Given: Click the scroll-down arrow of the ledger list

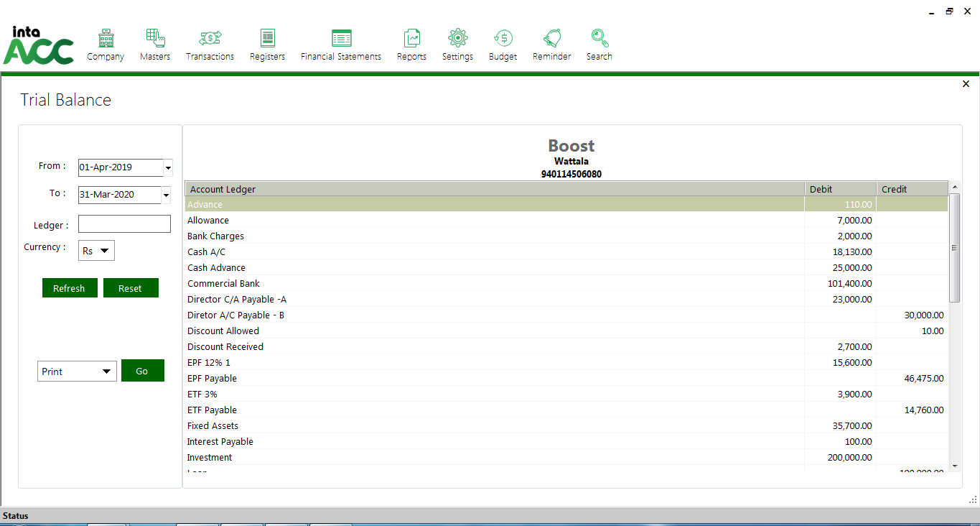Looking at the screenshot, I should pos(954,466).
